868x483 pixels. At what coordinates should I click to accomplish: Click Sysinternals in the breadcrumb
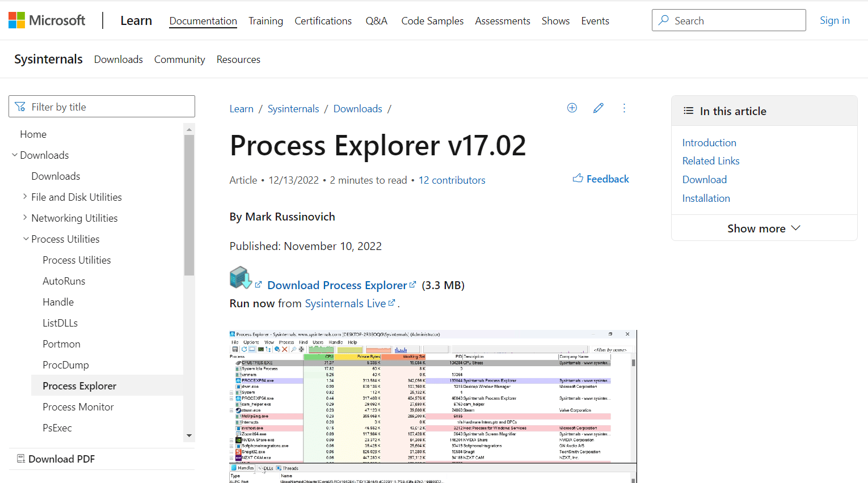(x=293, y=109)
